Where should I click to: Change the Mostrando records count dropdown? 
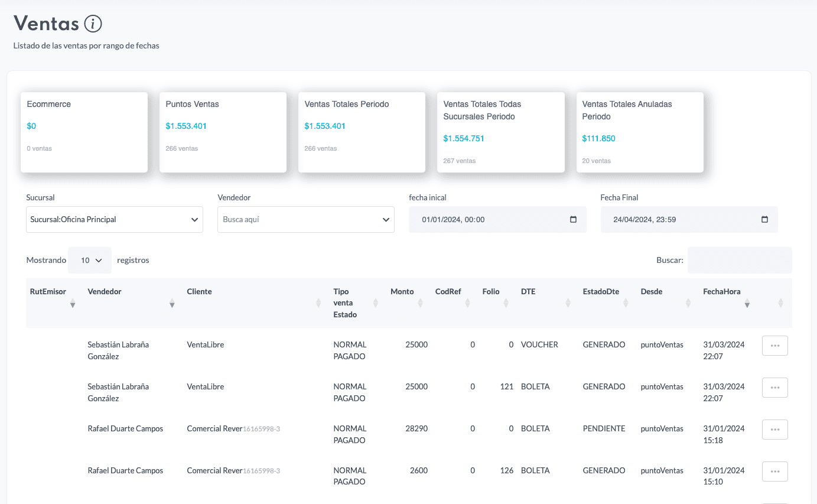89,260
